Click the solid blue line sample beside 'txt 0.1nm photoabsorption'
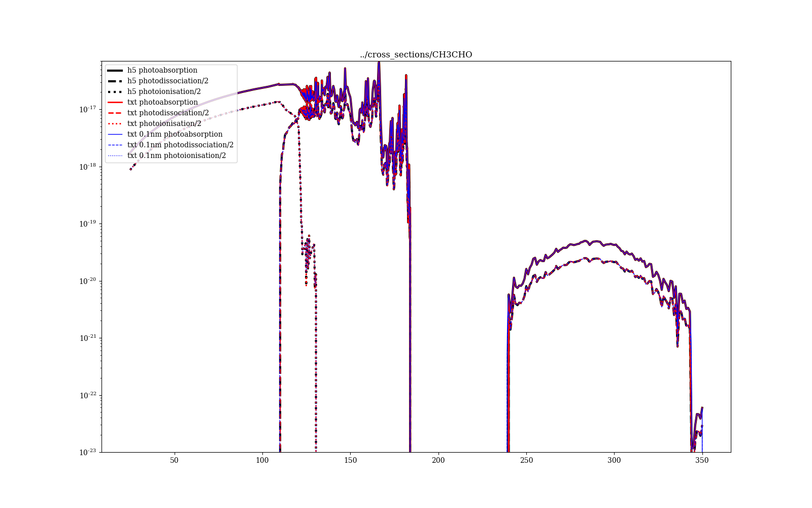Viewport: 812px width, 508px height. [x=115, y=134]
